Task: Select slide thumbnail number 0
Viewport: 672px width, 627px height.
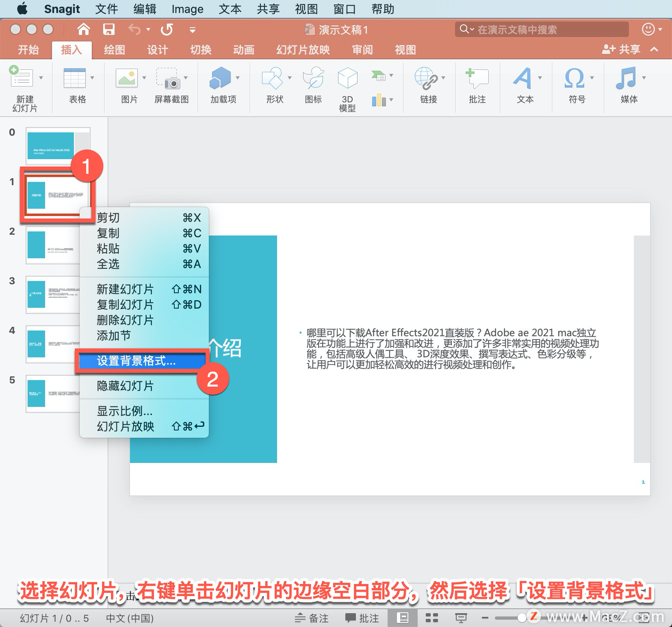Action: [58, 146]
